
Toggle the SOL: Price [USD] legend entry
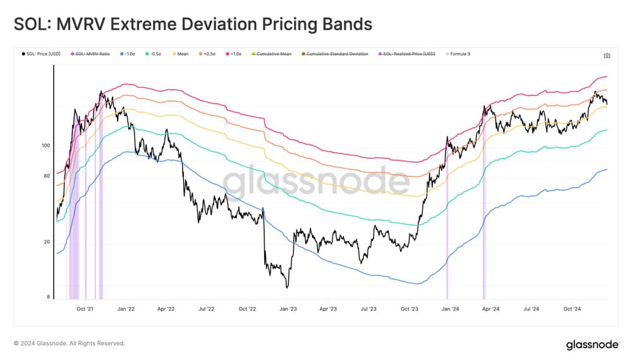point(43,54)
